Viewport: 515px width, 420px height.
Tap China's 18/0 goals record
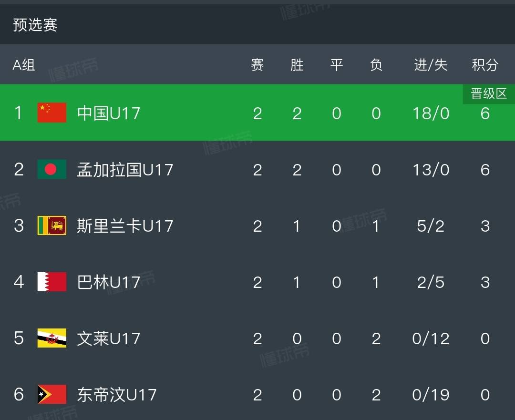pyautogui.click(x=431, y=113)
